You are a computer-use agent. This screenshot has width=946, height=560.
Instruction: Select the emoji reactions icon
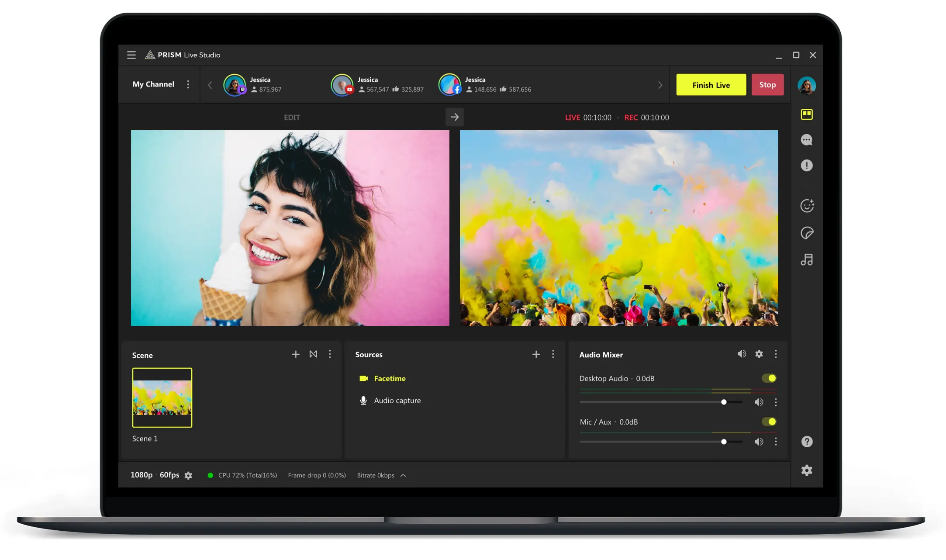pos(807,205)
